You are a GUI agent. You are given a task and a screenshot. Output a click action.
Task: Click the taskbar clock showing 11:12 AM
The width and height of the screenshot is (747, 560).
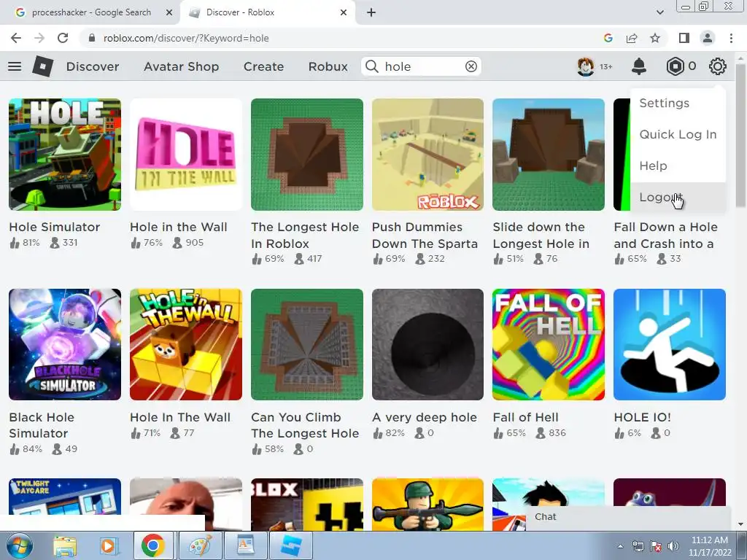point(709,546)
